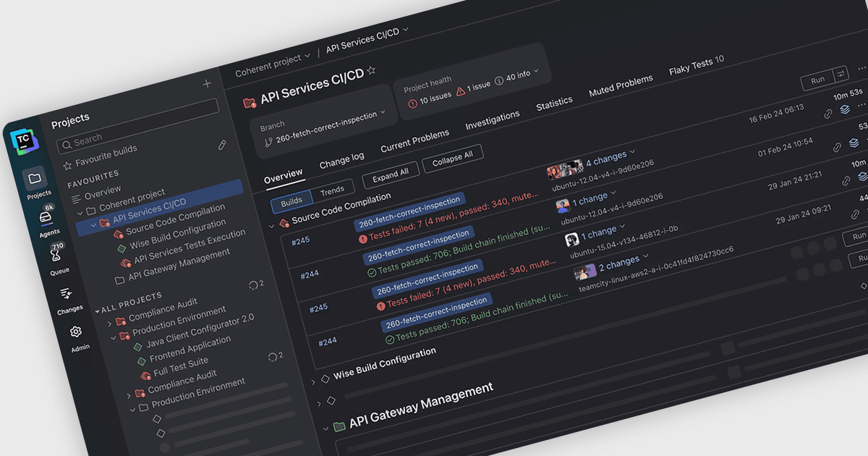Collapse the API Gateway Management section
This screenshot has height=456, width=868.
pyautogui.click(x=325, y=428)
